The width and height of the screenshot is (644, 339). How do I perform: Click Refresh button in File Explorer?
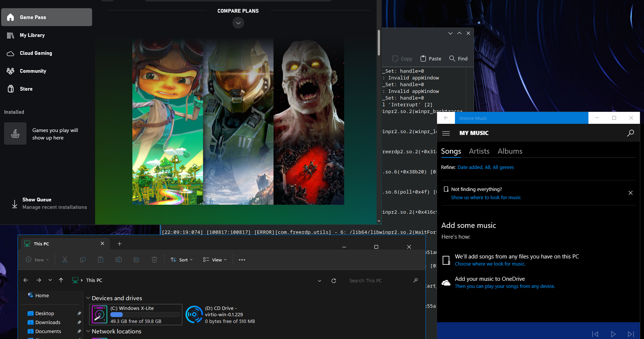click(334, 281)
